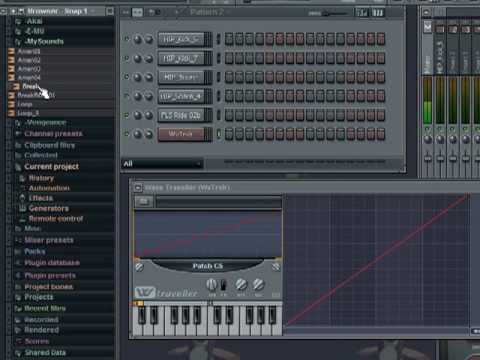
Task: Click the Master track volume fader
Action: 428,158
